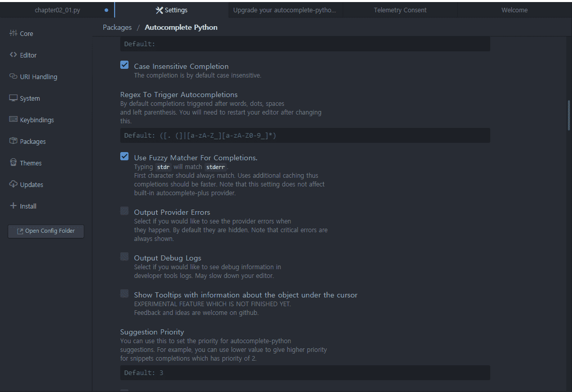Click the Suggestion Priority input field

click(305, 372)
